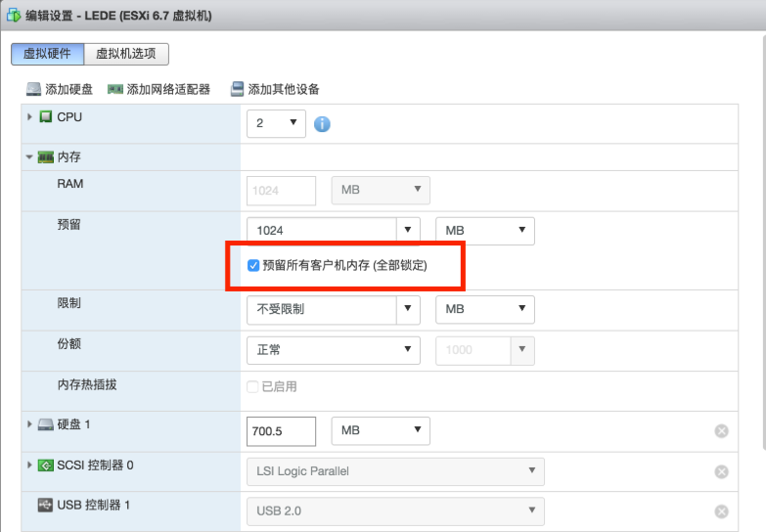The width and height of the screenshot is (766, 532).
Task: Click the memory module icon
Action: 45,157
